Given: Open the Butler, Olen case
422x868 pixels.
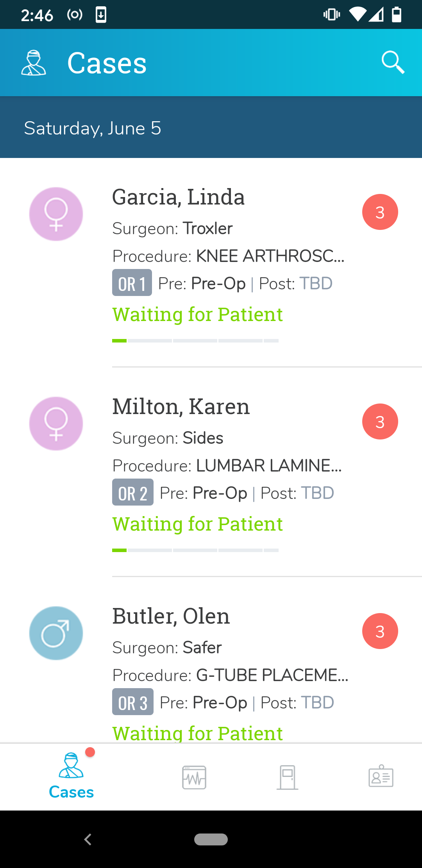Looking at the screenshot, I should pos(171,616).
